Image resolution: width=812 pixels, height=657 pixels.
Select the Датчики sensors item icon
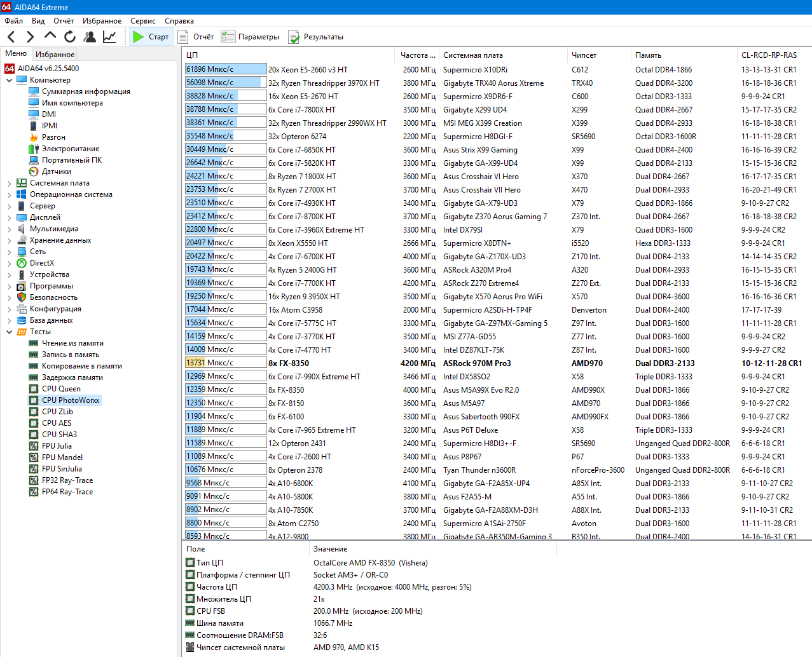point(34,172)
